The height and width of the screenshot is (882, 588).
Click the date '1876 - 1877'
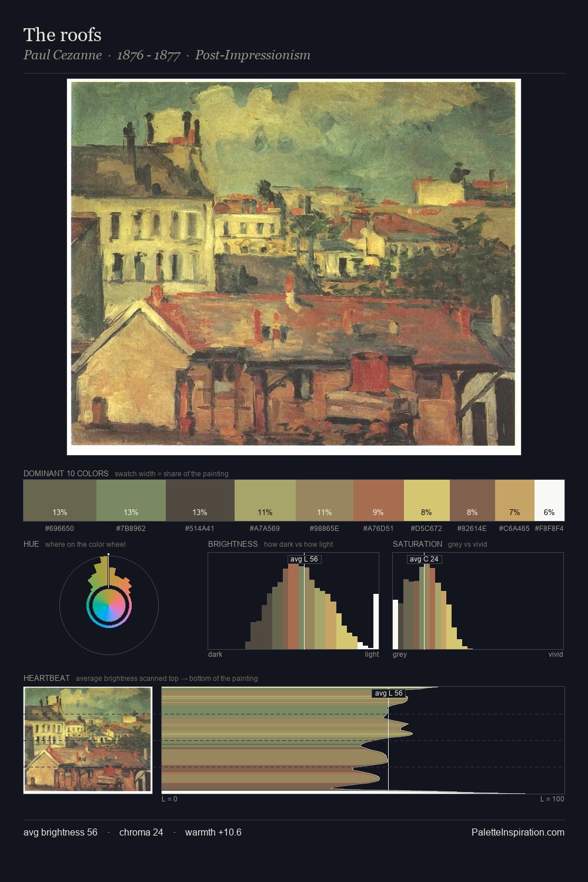148,55
